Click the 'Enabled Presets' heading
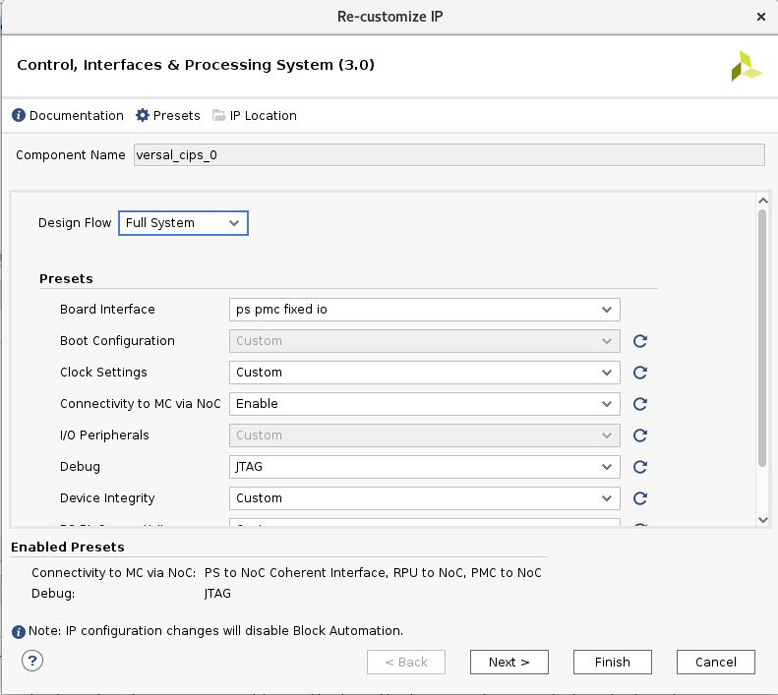 point(67,547)
